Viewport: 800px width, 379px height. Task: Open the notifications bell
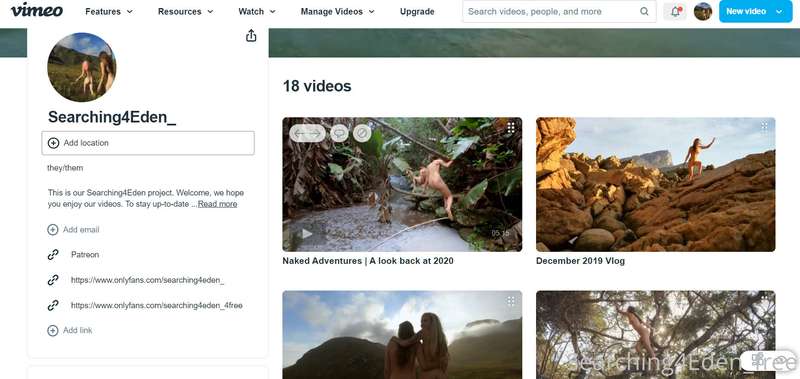(675, 11)
